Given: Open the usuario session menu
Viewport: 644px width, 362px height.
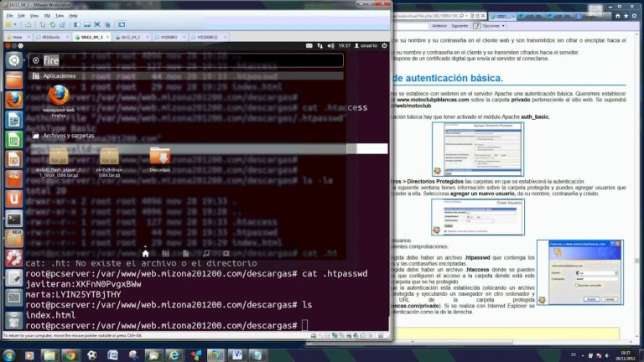Looking at the screenshot, I should pos(369,46).
